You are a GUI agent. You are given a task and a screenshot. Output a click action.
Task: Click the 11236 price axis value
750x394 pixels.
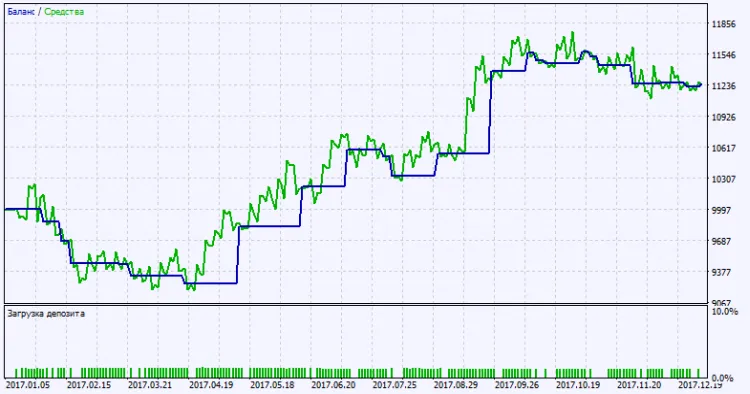coord(724,86)
